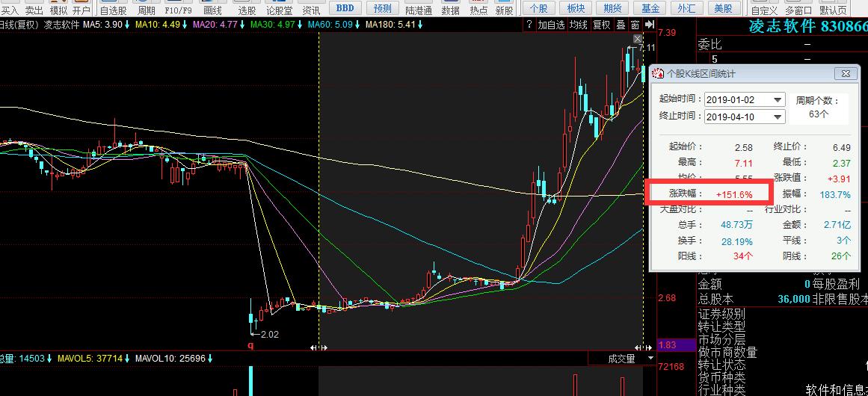Open the 成交量 indicator dropdown
Viewport: 868px width, 396px height.
[x=650, y=359]
